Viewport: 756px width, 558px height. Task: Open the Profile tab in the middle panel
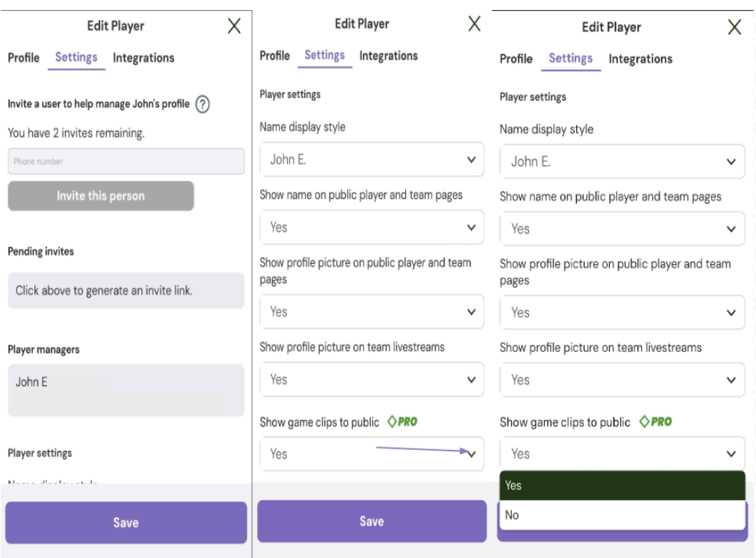click(x=274, y=56)
